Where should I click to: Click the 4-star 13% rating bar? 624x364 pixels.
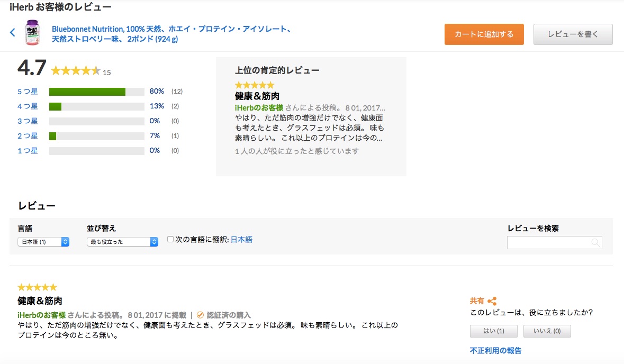tap(97, 106)
